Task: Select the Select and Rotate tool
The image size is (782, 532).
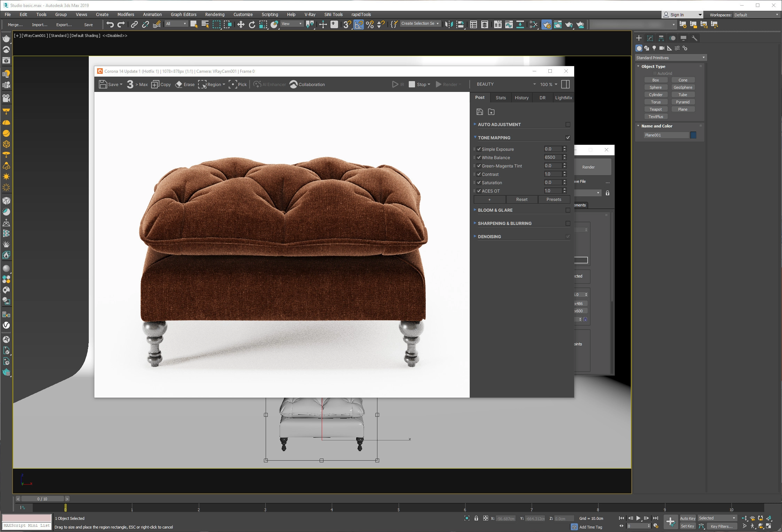Action: (252, 24)
